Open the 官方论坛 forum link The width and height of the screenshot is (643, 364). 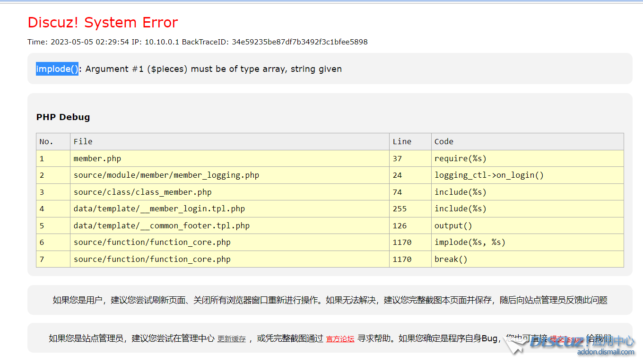coord(340,339)
